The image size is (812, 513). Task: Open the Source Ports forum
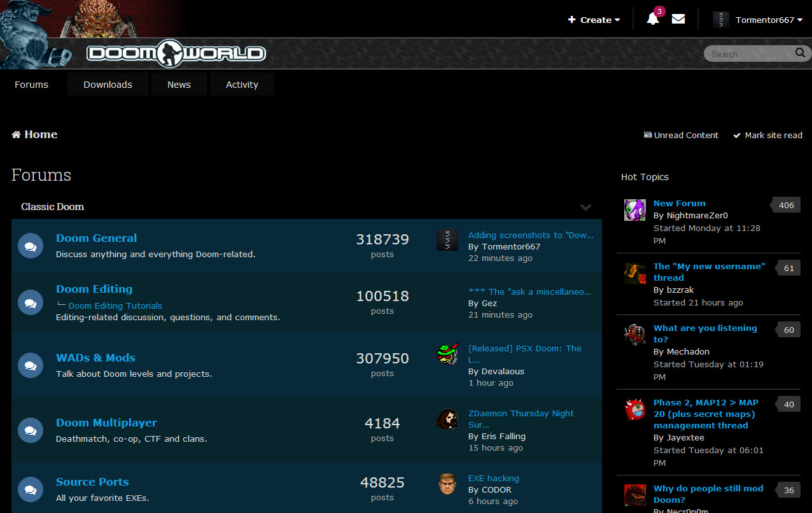tap(92, 482)
